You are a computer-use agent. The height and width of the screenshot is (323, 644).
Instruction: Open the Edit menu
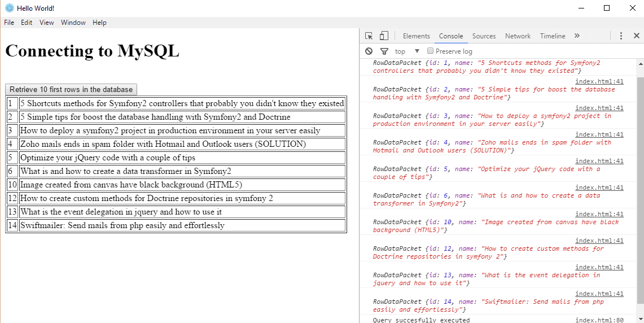(27, 23)
